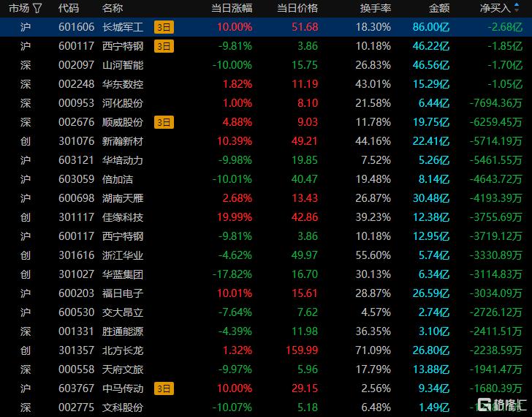Click price 29.15 for 中马传动
532x417 pixels.
tap(305, 388)
